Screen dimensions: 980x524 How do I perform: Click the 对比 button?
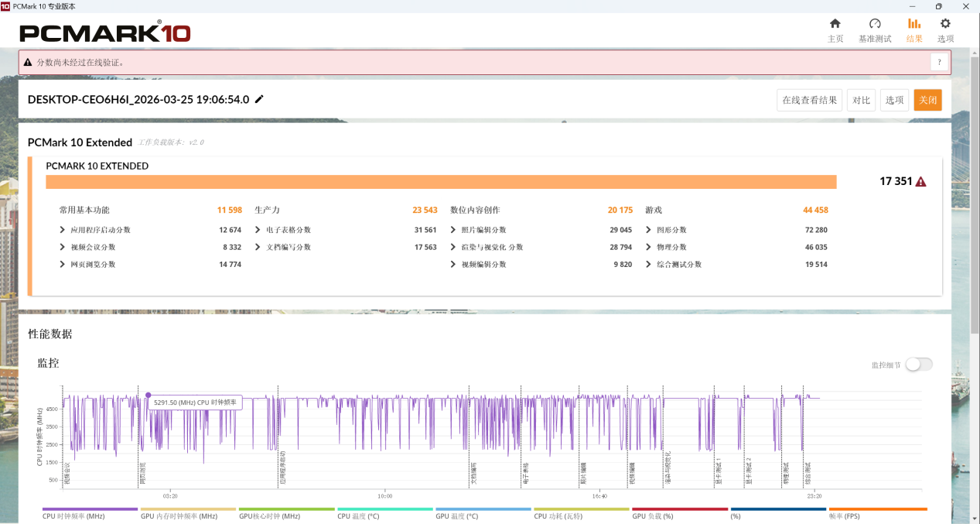pos(861,100)
